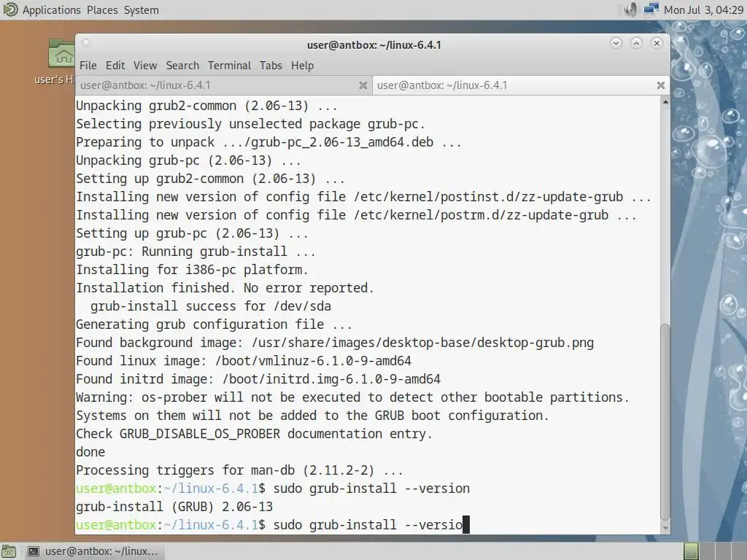The width and height of the screenshot is (747, 560).
Task: Click 'Warning: os-prober will not be executed' line
Action: click(352, 397)
